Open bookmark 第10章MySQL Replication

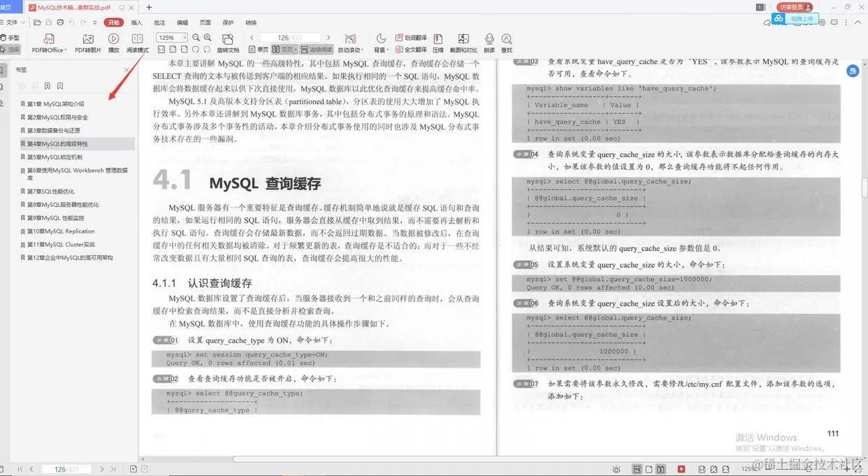[x=61, y=231]
